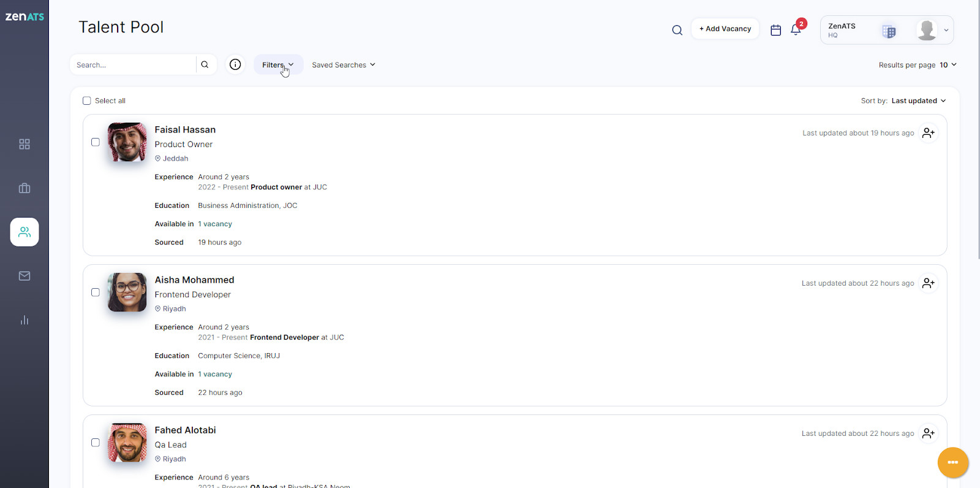Select Fahed Alotabi's checkbox

[96, 443]
